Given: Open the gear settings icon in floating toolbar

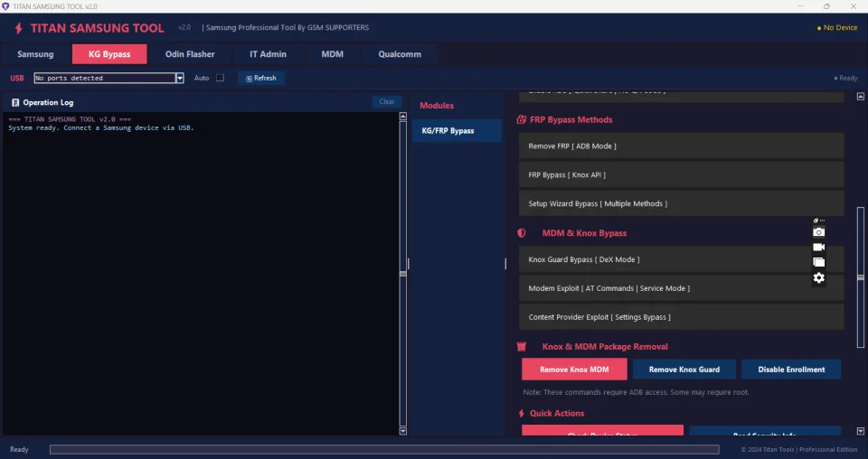Looking at the screenshot, I should pos(818,277).
